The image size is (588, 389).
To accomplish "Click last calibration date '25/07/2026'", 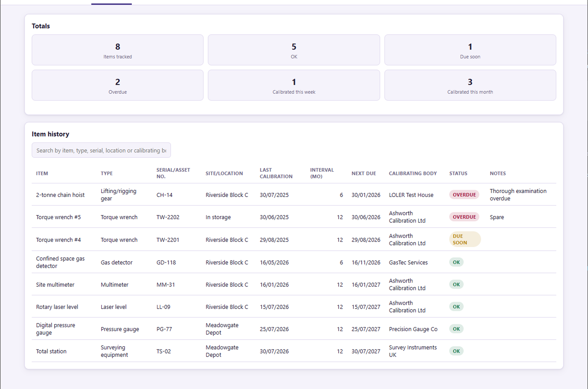I will (274, 329).
